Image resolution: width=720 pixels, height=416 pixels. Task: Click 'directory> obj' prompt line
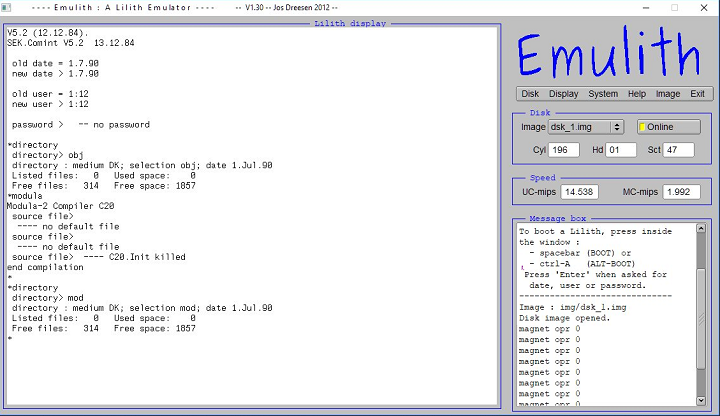click(x=48, y=155)
